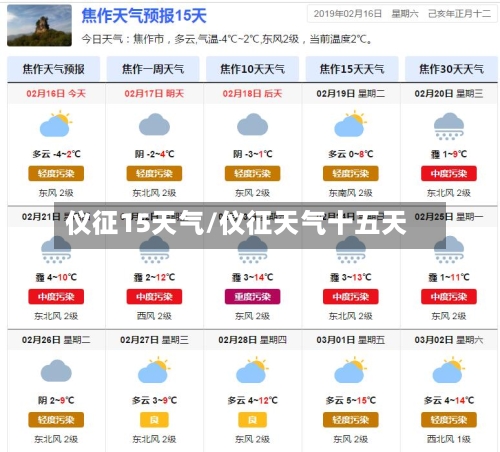The image size is (500, 452).
Task: Click the 阴 -2~4℃ temperature text
Action: tap(154, 154)
